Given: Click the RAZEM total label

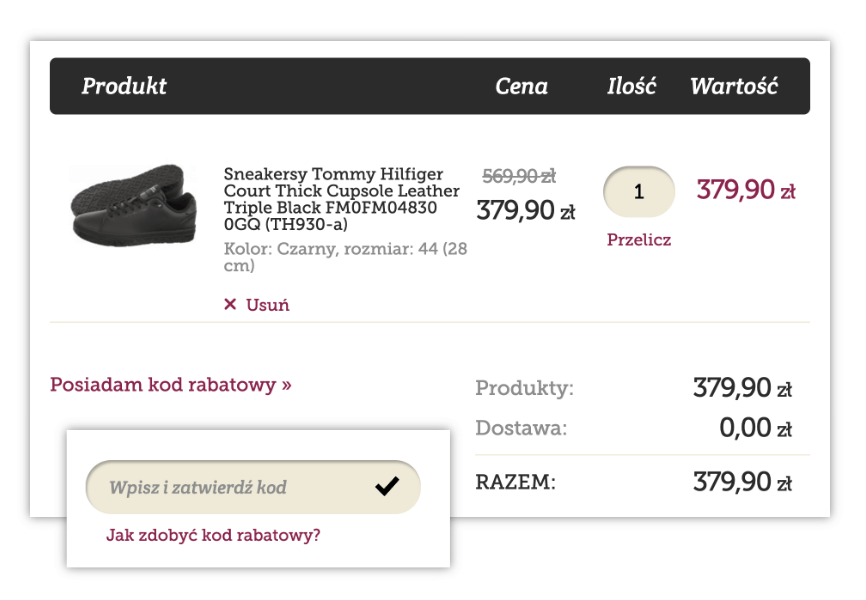Looking at the screenshot, I should (515, 484).
